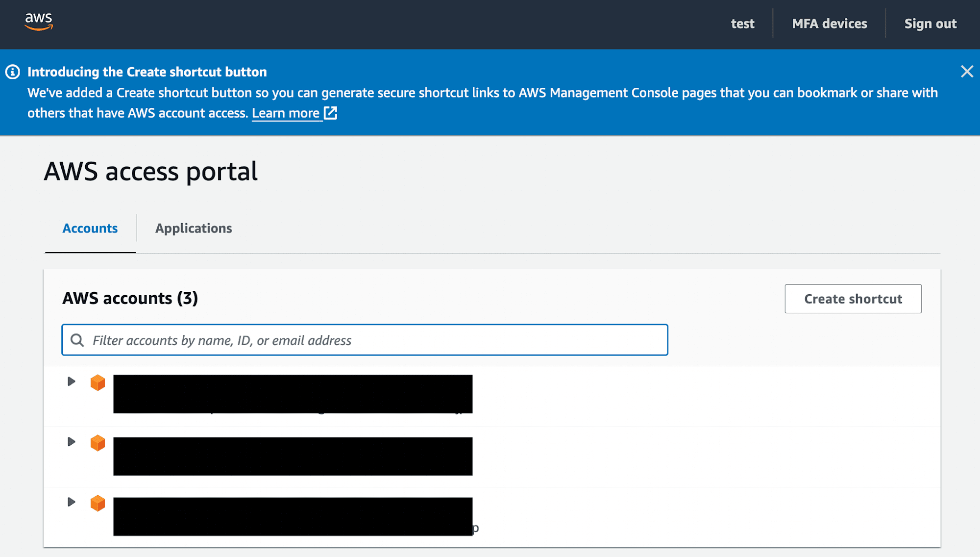Expand the first AWS account row
This screenshot has height=557, width=980.
72,381
